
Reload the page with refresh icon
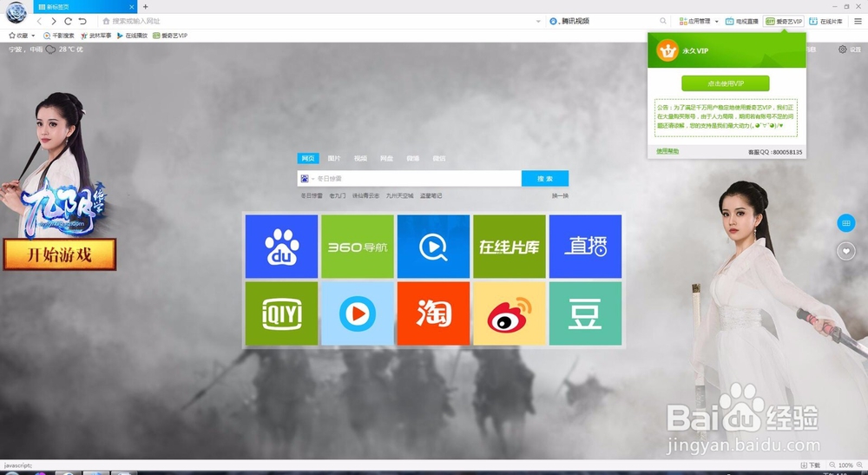point(68,21)
